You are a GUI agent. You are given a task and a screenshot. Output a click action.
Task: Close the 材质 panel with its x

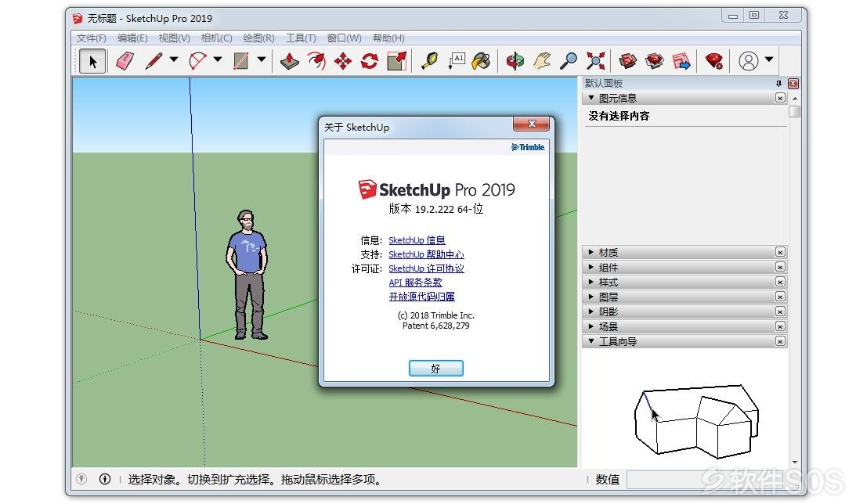[x=780, y=252]
